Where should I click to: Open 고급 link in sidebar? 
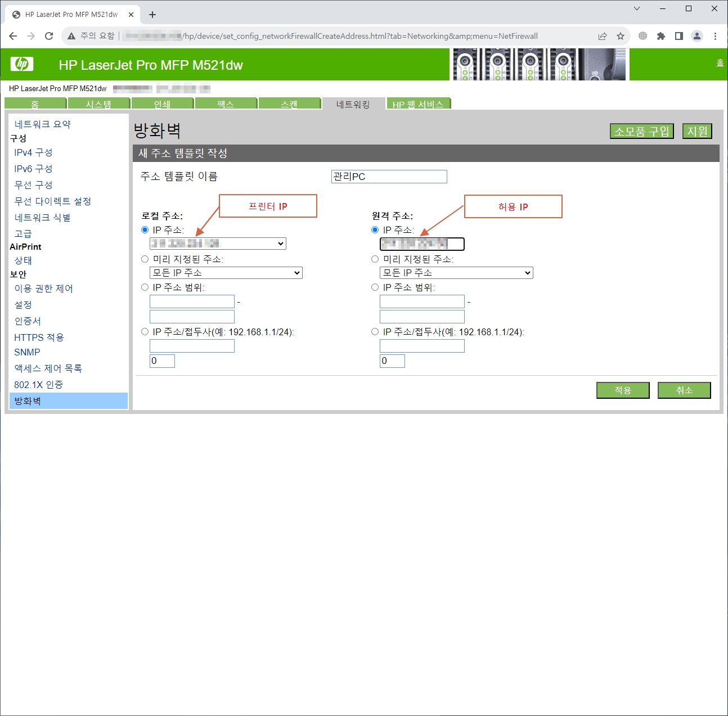tap(23, 234)
